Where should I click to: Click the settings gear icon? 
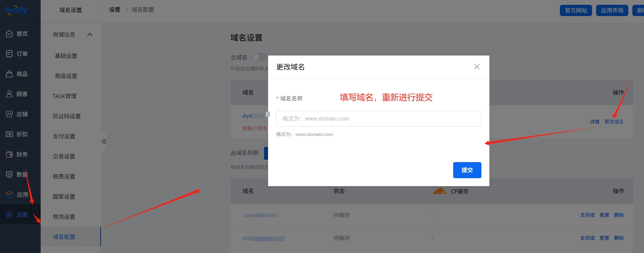point(9,215)
